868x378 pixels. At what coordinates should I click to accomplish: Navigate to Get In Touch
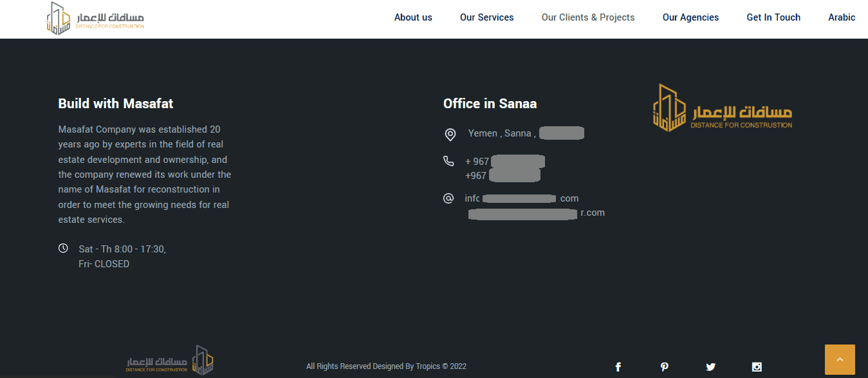773,17
